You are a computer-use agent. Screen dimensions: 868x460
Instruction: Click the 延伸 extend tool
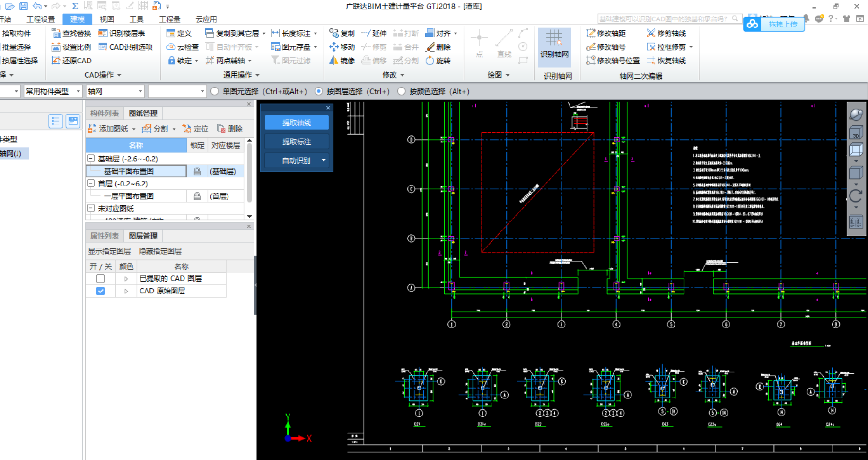[x=374, y=33]
